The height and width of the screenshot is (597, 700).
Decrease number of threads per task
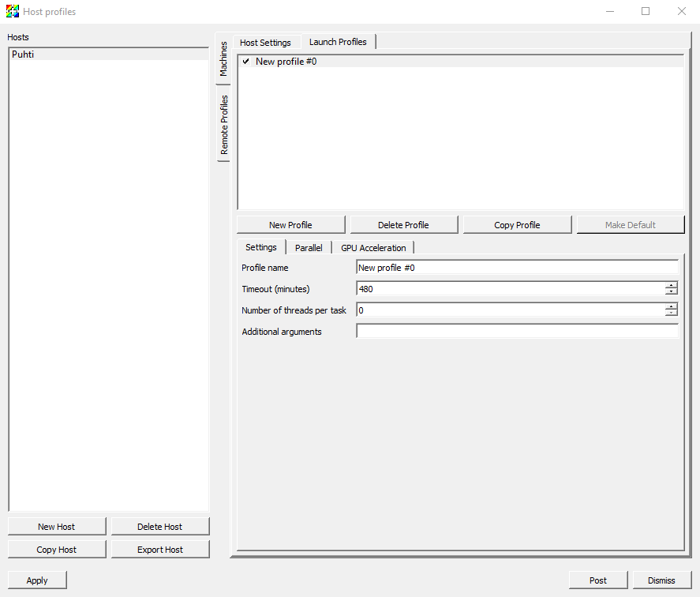coord(671,314)
